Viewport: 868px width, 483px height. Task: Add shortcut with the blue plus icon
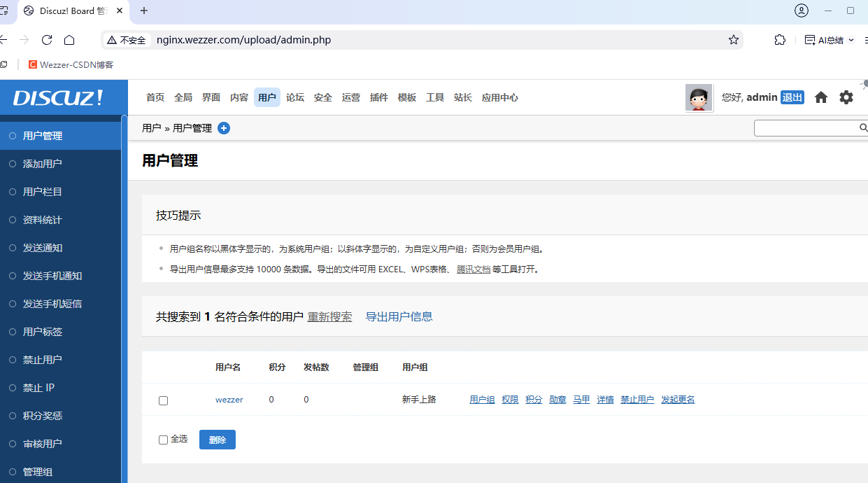(x=224, y=128)
